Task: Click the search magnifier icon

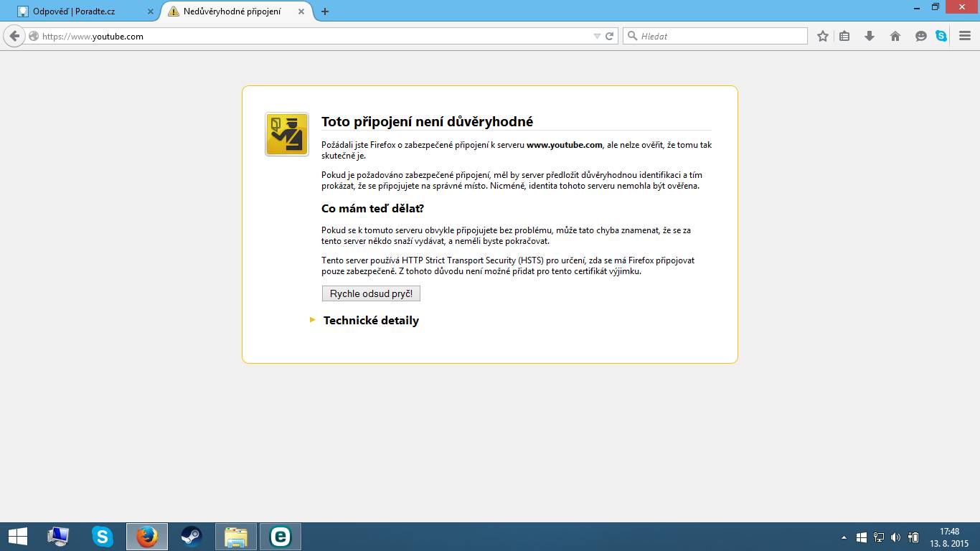Action: (x=632, y=36)
